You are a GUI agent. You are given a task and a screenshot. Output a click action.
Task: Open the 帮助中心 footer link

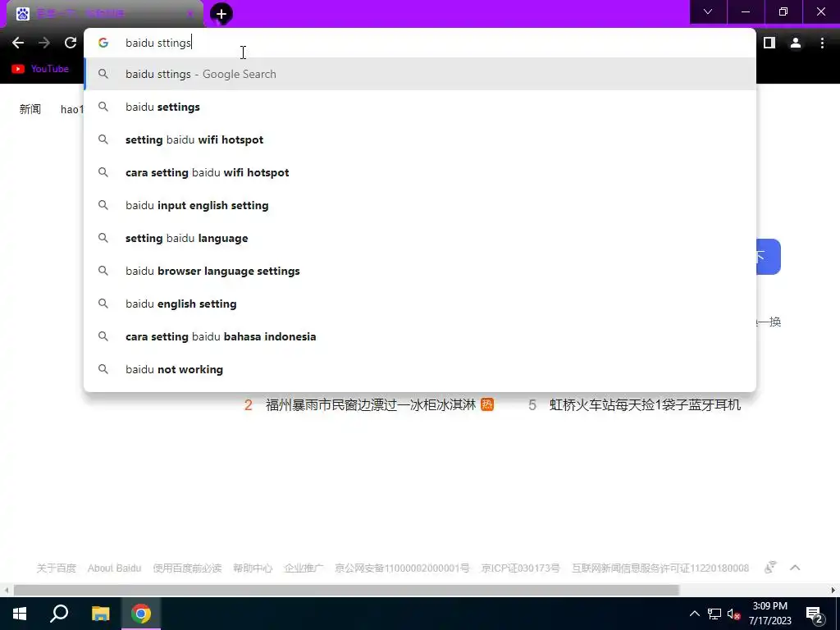[253, 568]
